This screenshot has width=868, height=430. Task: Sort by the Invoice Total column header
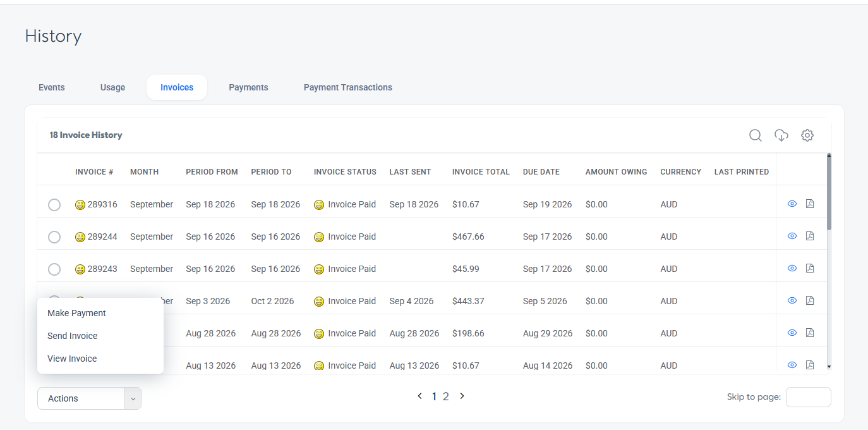click(x=481, y=172)
